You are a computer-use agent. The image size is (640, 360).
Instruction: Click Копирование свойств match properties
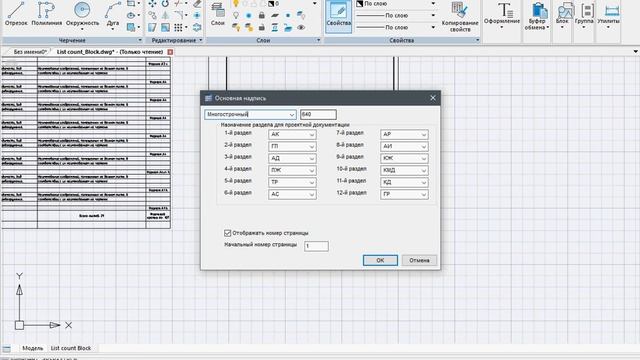[x=460, y=16]
